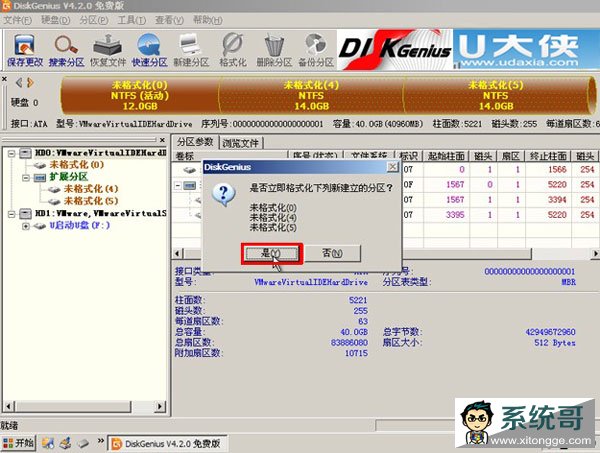Image resolution: width=600 pixels, height=453 pixels.
Task: Switch to the 分区参数 tab
Action: tap(195, 142)
